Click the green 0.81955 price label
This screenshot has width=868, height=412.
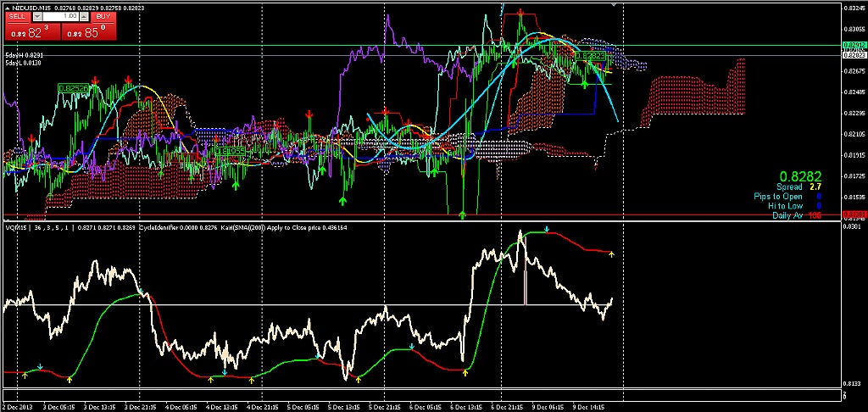[230, 151]
